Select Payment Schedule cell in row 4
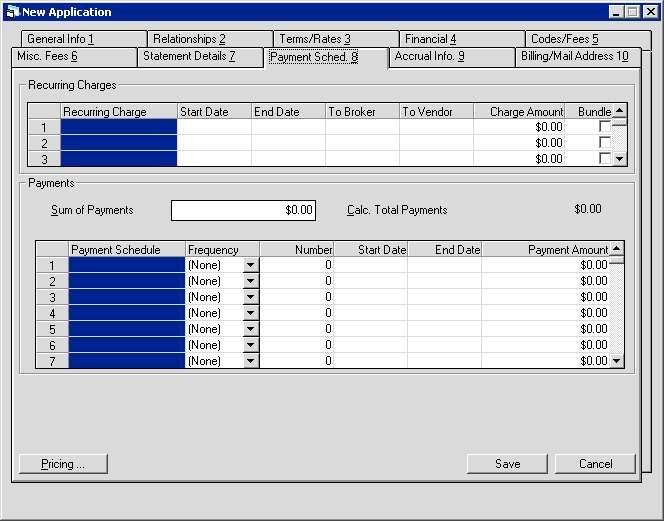The image size is (664, 521). click(127, 313)
